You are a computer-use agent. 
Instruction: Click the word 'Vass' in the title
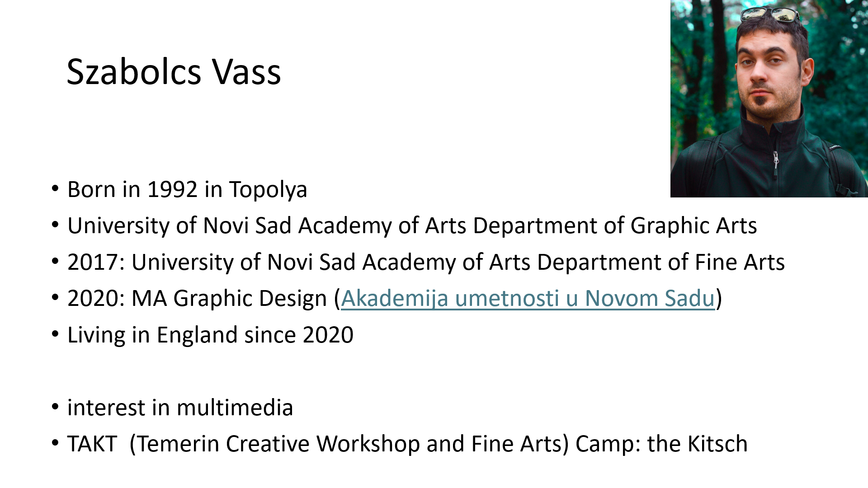247,72
